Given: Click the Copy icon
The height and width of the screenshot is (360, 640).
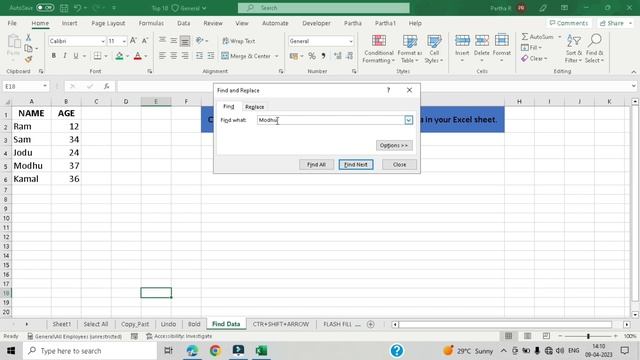Looking at the screenshot, I should (28, 49).
